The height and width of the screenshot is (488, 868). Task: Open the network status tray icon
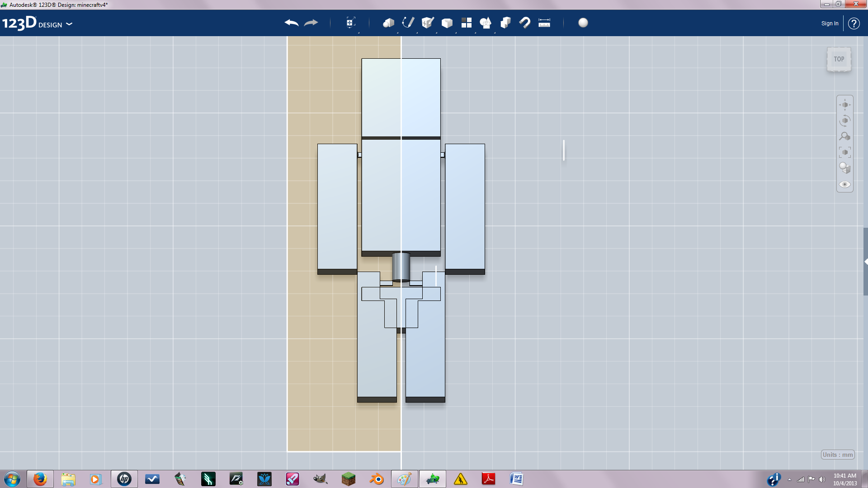(x=801, y=479)
